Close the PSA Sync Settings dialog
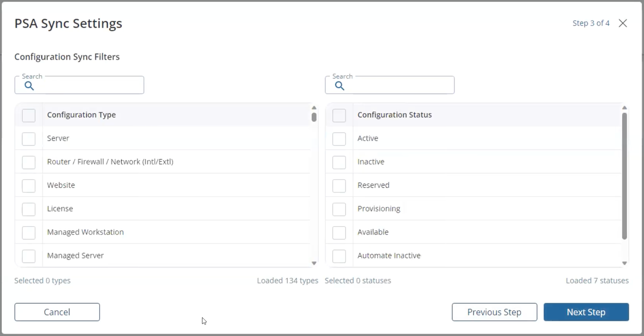 [623, 23]
